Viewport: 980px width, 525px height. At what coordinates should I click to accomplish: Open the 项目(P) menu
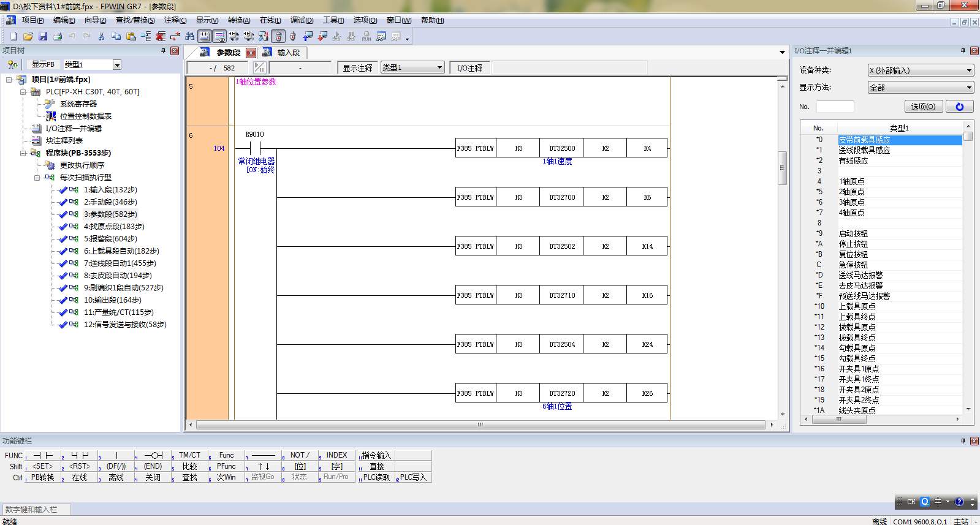point(32,20)
